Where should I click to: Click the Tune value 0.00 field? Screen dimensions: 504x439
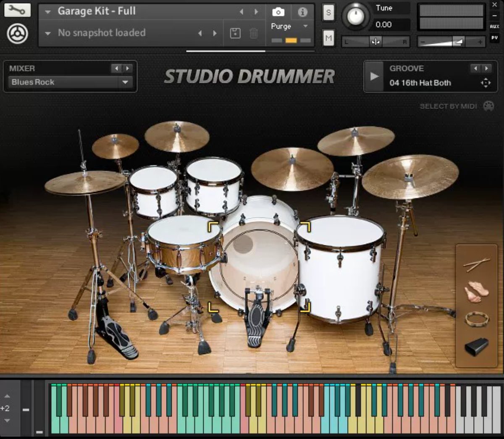pos(392,25)
